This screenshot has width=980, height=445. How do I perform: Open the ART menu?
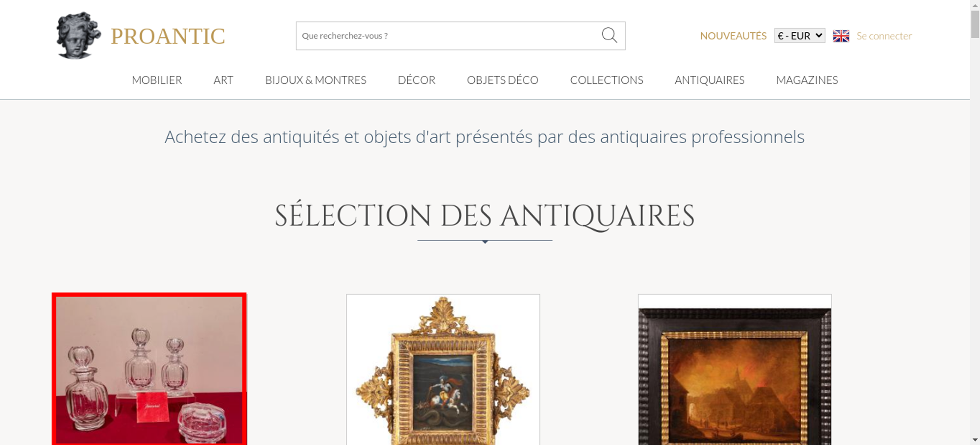pos(223,80)
